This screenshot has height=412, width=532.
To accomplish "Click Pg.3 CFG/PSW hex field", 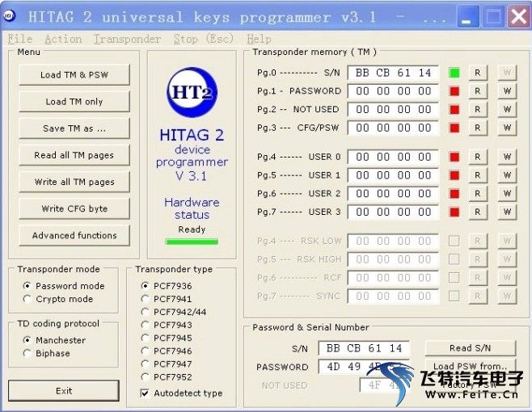I will click(x=393, y=128).
